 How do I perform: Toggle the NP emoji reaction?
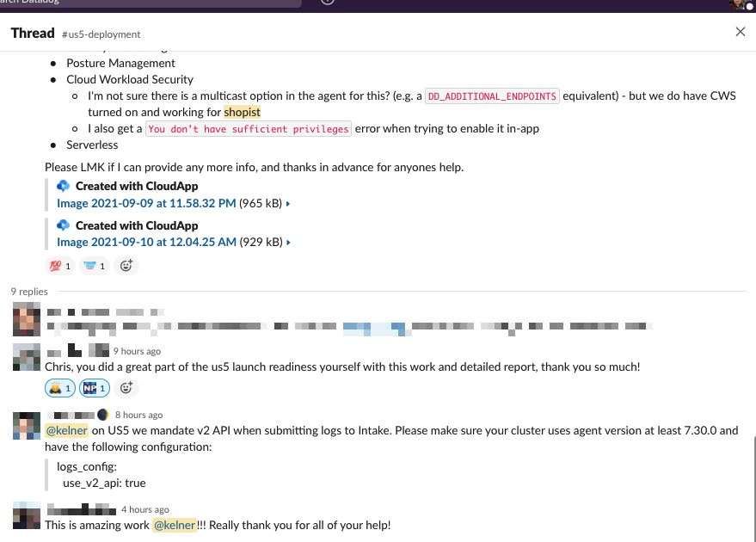95,388
